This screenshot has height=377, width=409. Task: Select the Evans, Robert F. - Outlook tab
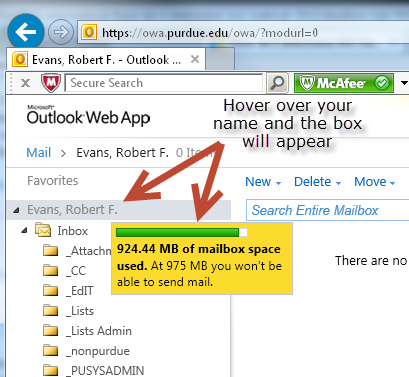pyautogui.click(x=106, y=60)
